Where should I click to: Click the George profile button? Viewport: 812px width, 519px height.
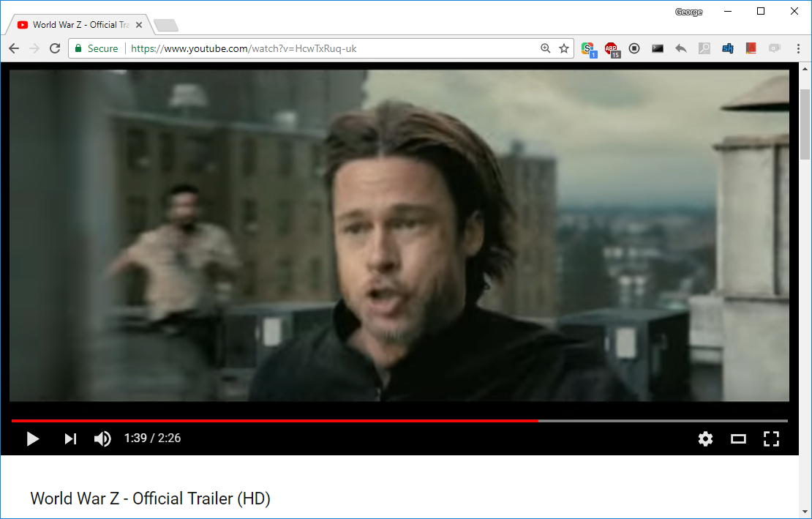pos(689,12)
